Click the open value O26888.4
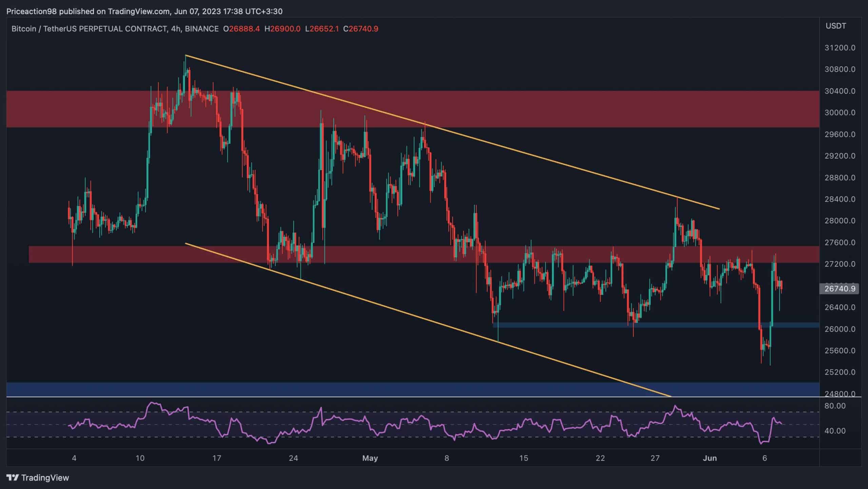The width and height of the screenshot is (868, 489). (241, 29)
